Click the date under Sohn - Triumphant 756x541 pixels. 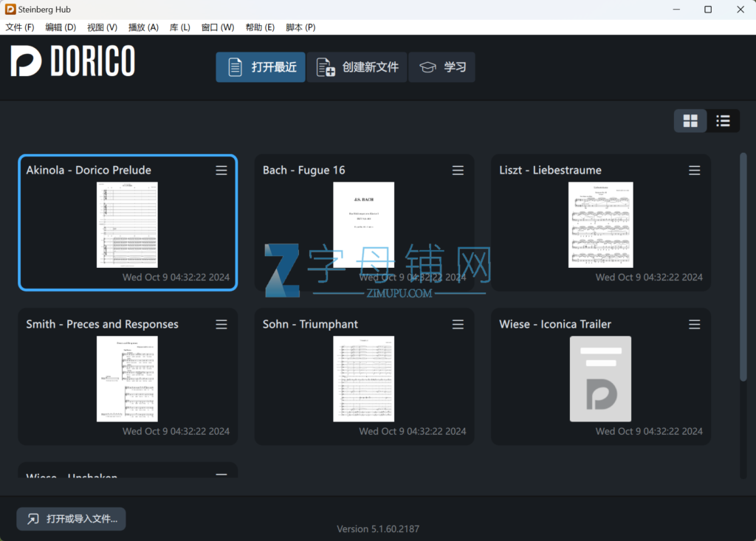pyautogui.click(x=412, y=432)
